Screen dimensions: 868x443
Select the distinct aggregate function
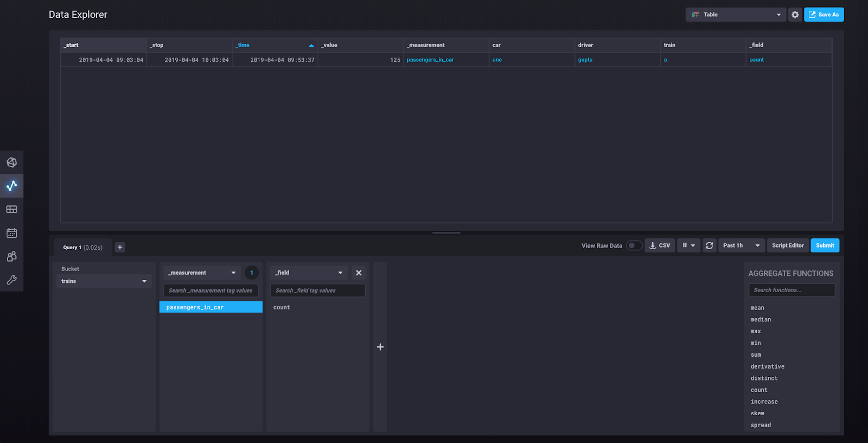pyautogui.click(x=764, y=378)
